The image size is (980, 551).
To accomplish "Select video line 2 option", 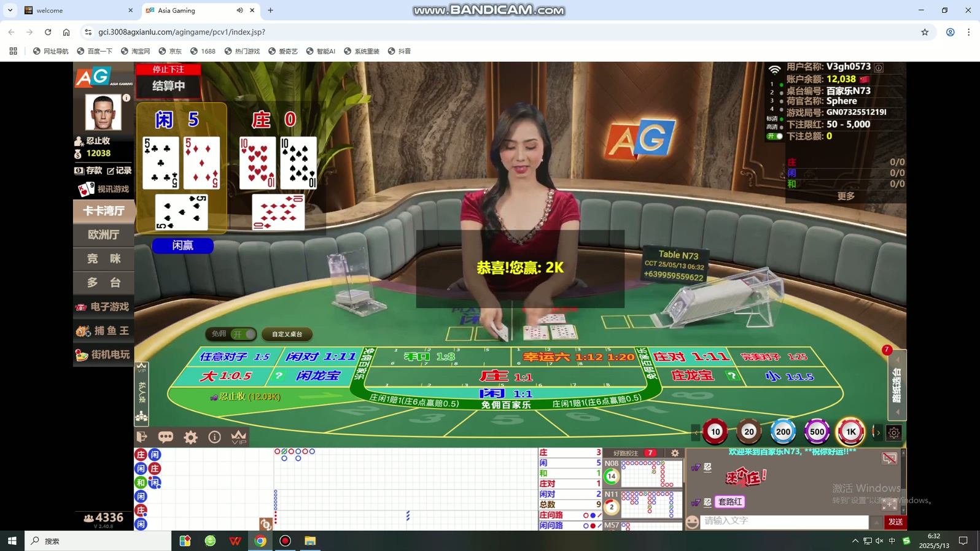I will [x=780, y=93].
